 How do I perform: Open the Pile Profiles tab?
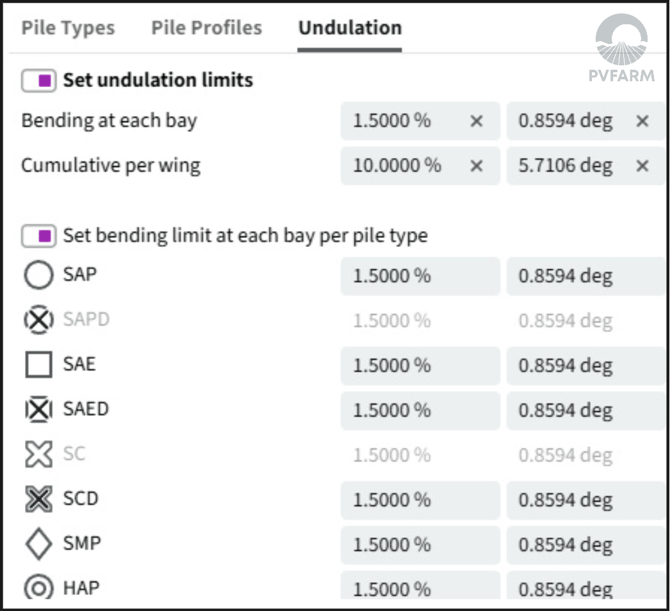(206, 28)
